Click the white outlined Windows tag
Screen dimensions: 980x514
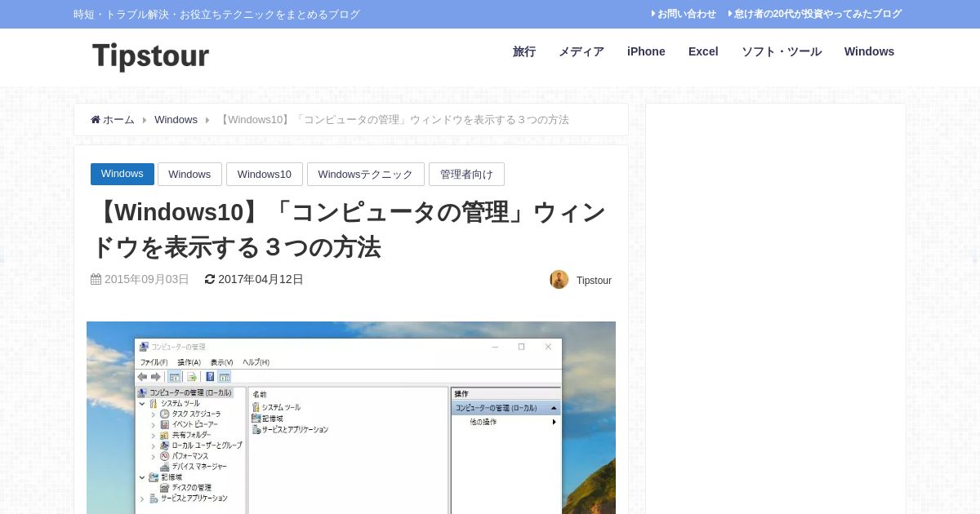pyautogui.click(x=189, y=174)
